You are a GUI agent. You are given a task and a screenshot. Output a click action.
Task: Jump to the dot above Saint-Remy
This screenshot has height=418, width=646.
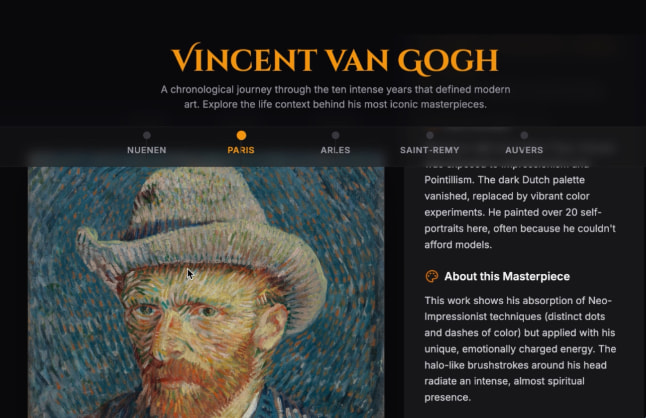[x=430, y=135]
